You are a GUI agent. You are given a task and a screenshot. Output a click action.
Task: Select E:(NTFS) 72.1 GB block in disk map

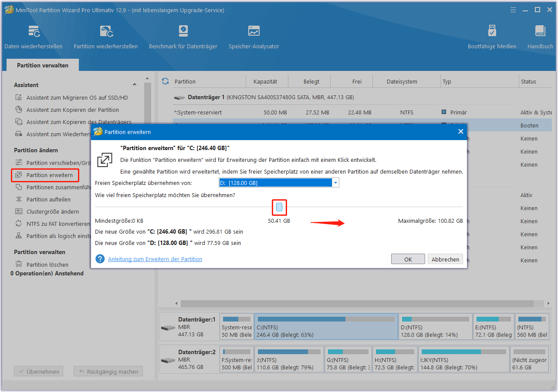click(x=494, y=327)
